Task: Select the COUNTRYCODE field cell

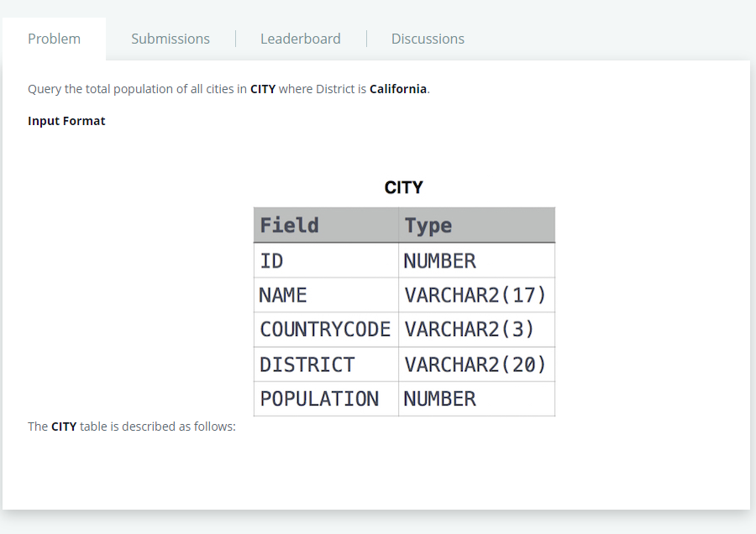Action: coord(326,330)
